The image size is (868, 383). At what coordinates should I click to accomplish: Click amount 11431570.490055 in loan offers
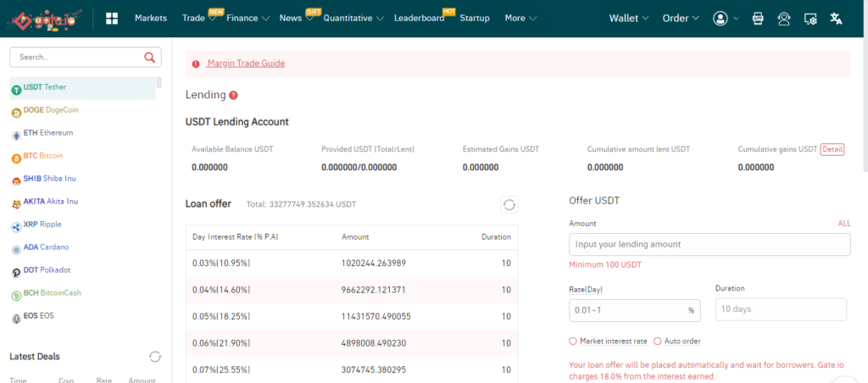376,317
